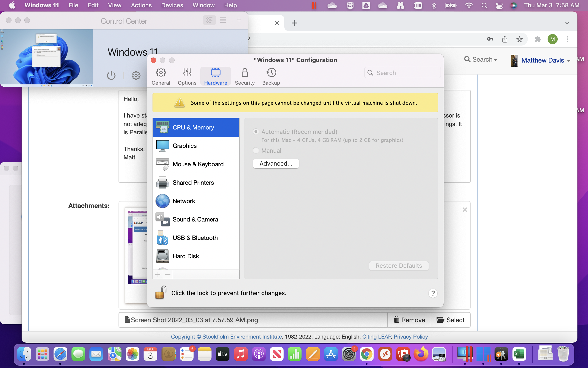The width and height of the screenshot is (588, 368).
Task: Click the password key icon in address bar
Action: point(490,39)
